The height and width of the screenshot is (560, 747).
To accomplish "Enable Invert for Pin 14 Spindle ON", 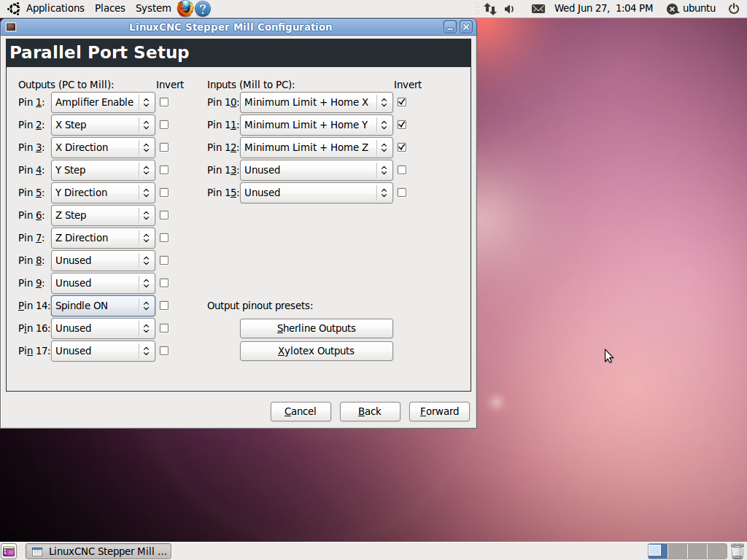I will click(164, 306).
